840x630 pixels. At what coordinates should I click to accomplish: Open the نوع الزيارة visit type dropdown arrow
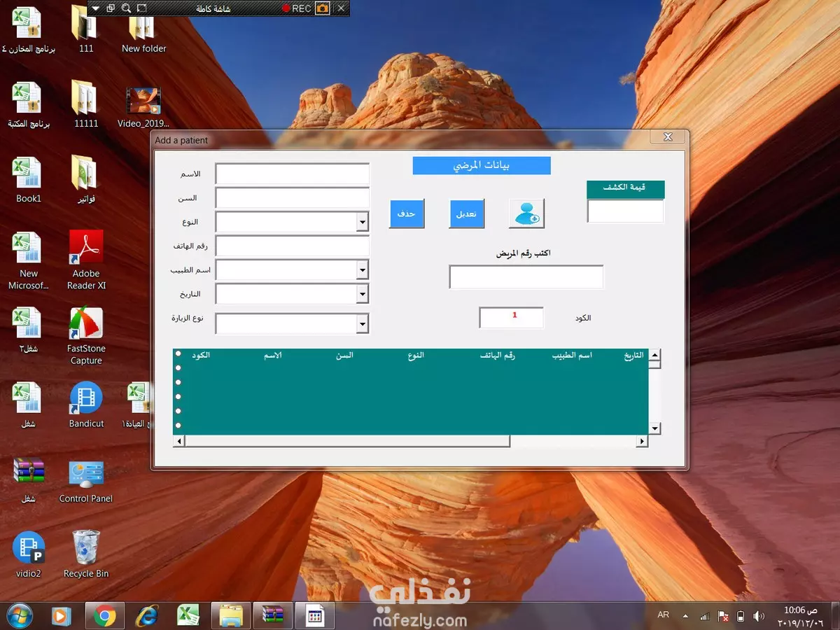tap(362, 323)
